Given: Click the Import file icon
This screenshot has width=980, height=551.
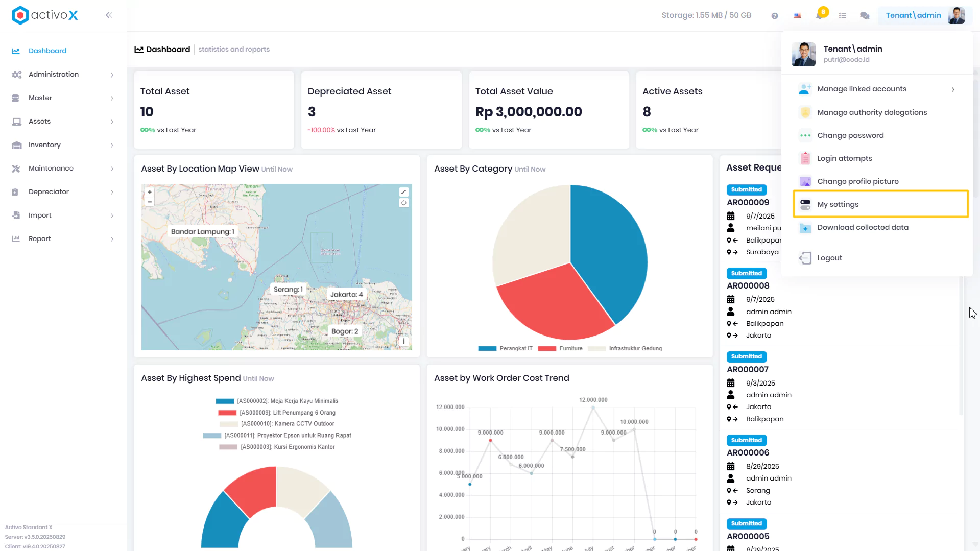Looking at the screenshot, I should tap(16, 215).
